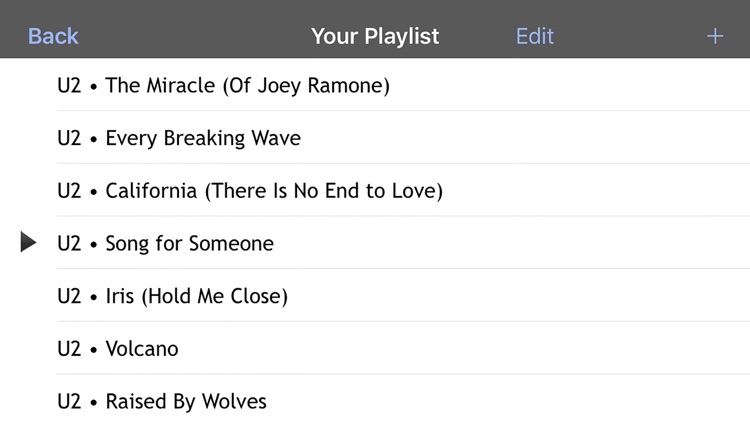
Task: Open the Iris (Hold Me Close) track
Action: (197, 297)
